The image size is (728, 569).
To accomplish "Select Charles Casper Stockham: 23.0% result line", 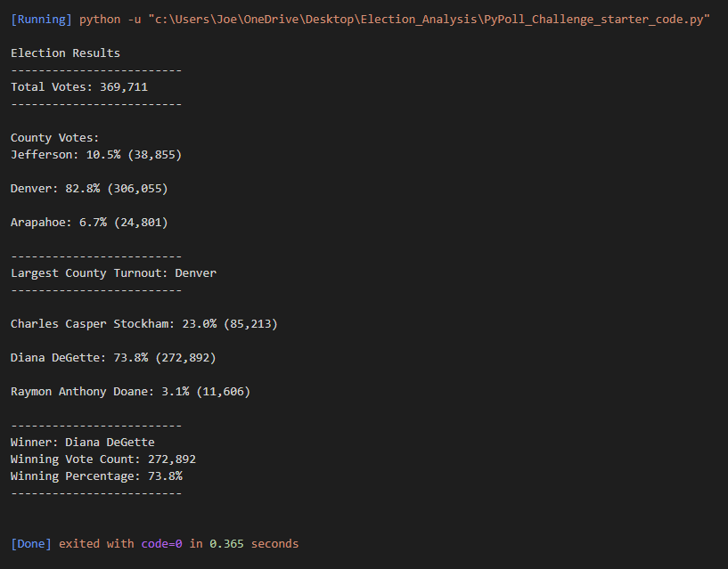I will point(144,324).
